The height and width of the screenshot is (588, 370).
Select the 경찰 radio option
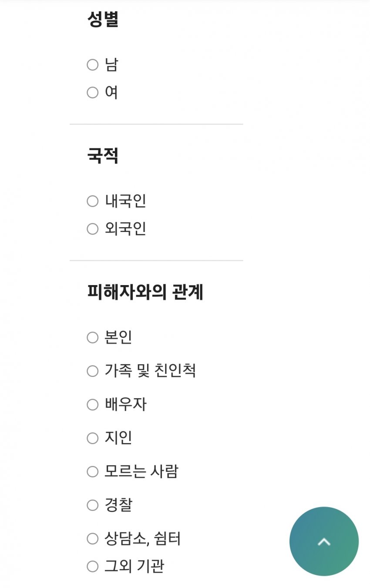click(93, 505)
